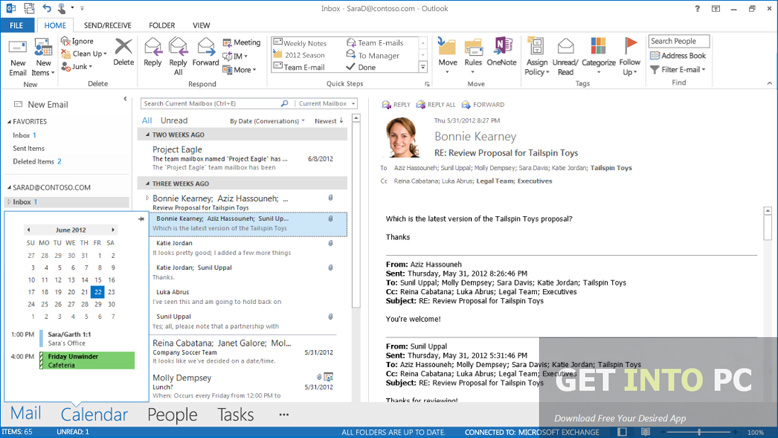
Task: Open the Address Book
Action: (678, 56)
